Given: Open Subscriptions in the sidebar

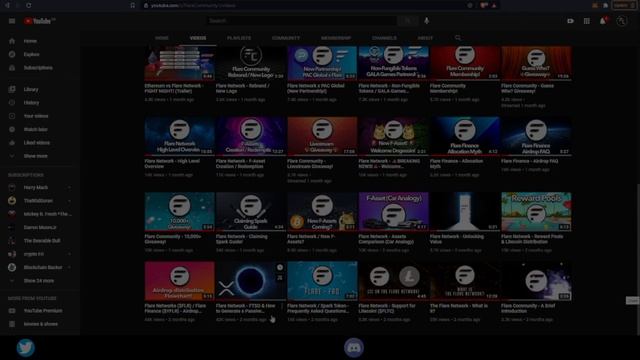Looking at the screenshot, I should coord(31,68).
